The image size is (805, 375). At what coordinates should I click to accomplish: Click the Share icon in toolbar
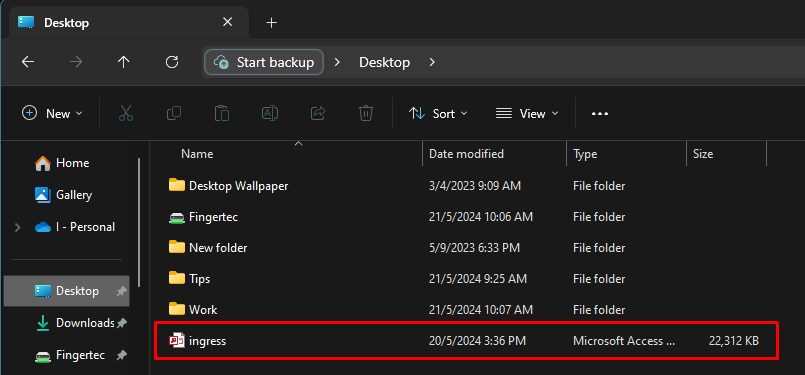318,113
